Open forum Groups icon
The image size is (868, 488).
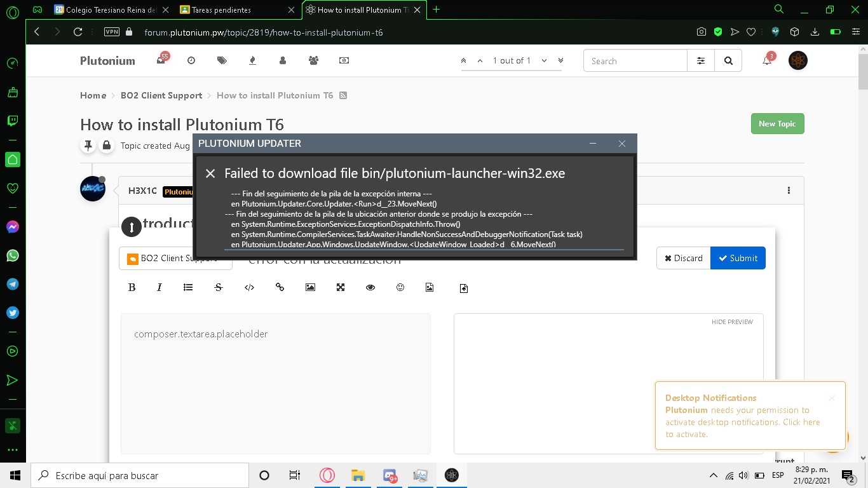tap(313, 60)
